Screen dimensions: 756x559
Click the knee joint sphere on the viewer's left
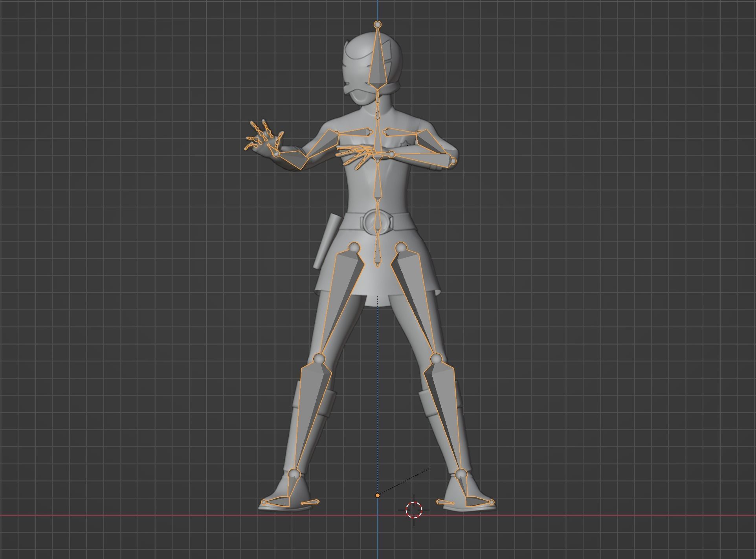(x=319, y=358)
